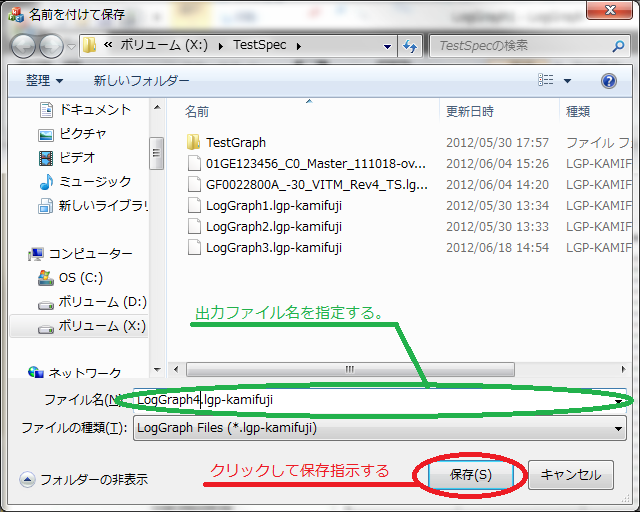Select ドキュメント library in navigation pane
The width and height of the screenshot is (640, 512).
(x=85, y=109)
